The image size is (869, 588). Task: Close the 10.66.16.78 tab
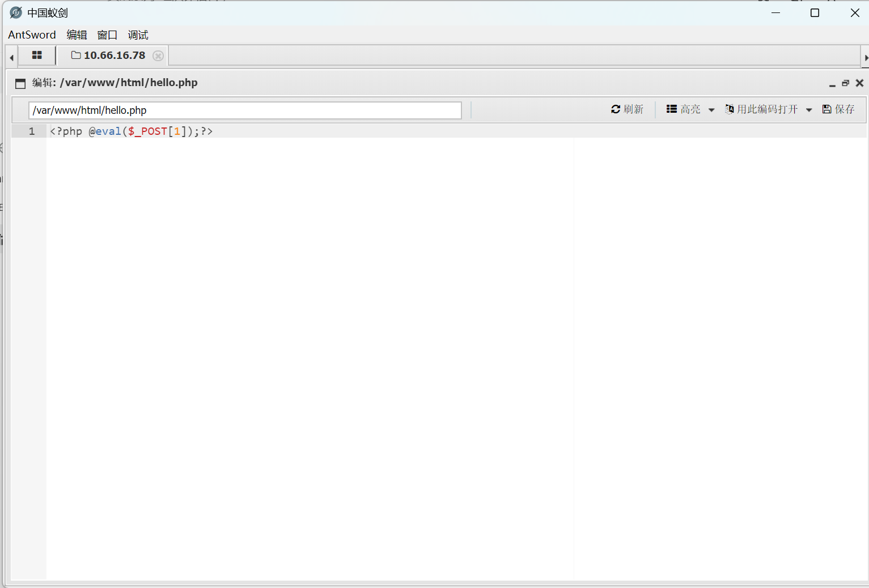click(x=158, y=56)
